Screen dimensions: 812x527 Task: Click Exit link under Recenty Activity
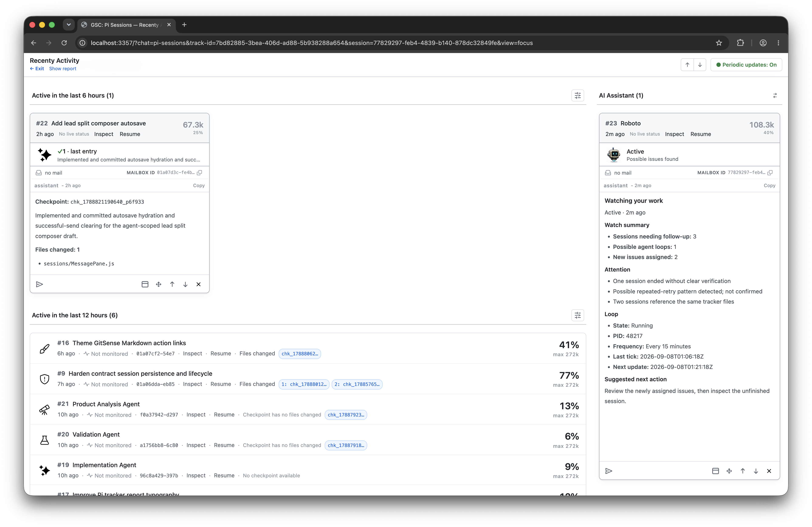coord(37,69)
